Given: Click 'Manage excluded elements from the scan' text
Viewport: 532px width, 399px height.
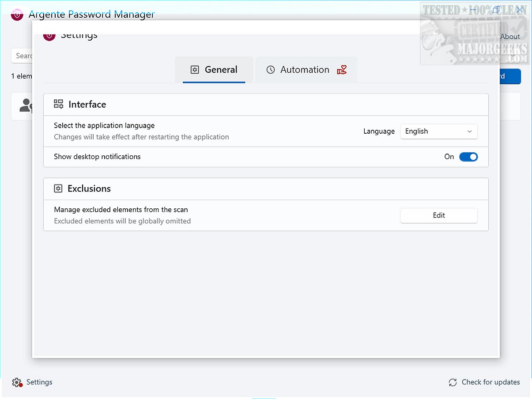Looking at the screenshot, I should (x=121, y=210).
